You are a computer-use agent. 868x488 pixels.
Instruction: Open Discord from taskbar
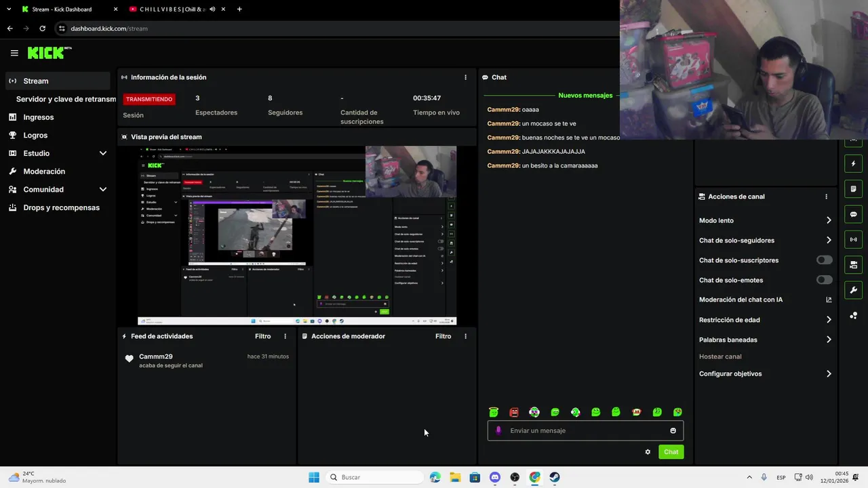(495, 477)
